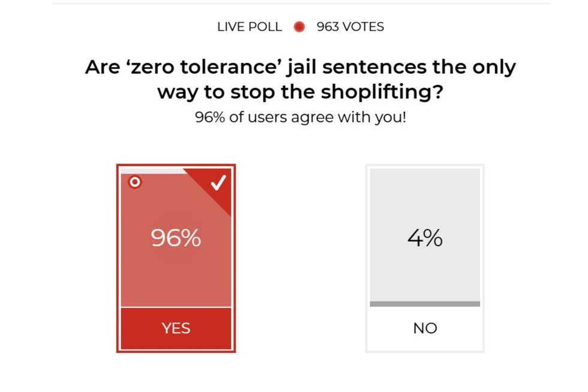Select the radio button on YES card
The width and height of the screenshot is (588, 392).
pos(135,182)
